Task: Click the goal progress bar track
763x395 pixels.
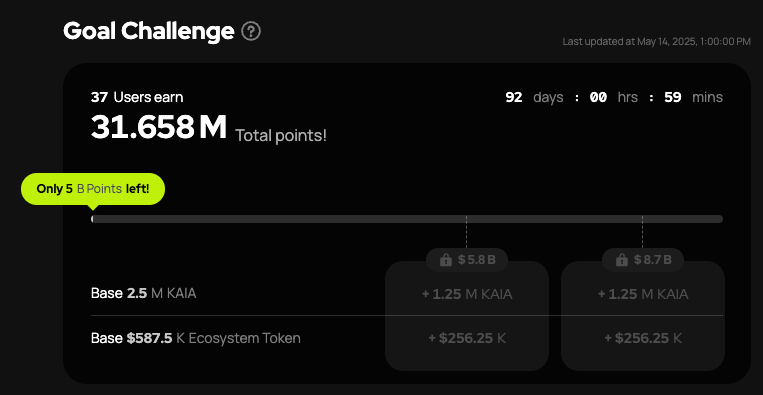Action: pos(407,219)
